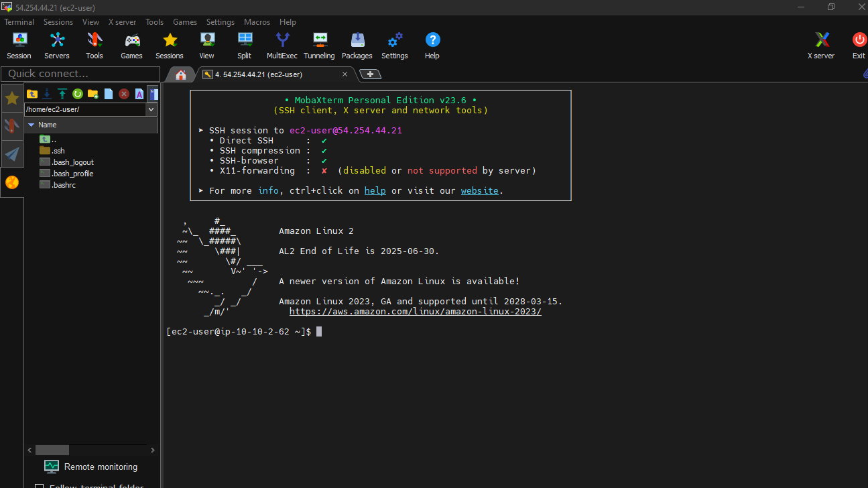Select the .bash_profile file
Image resolution: width=868 pixels, height=488 pixels.
pos(66,174)
